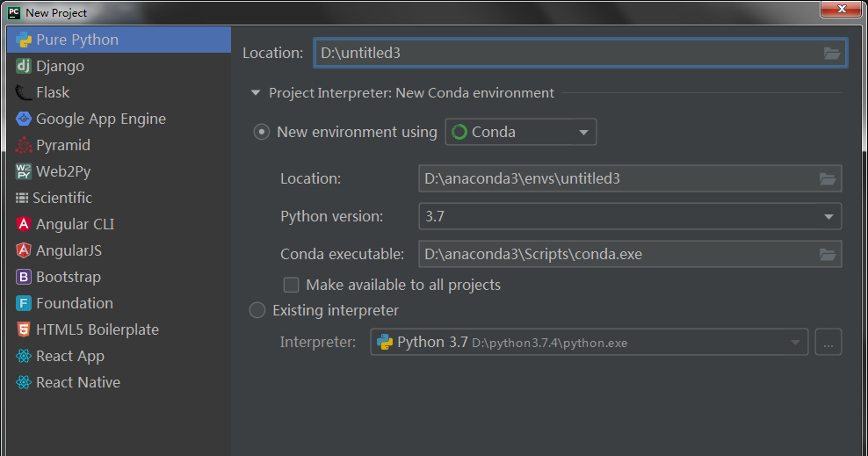Browse folder for project Location
868x456 pixels.
[x=832, y=54]
